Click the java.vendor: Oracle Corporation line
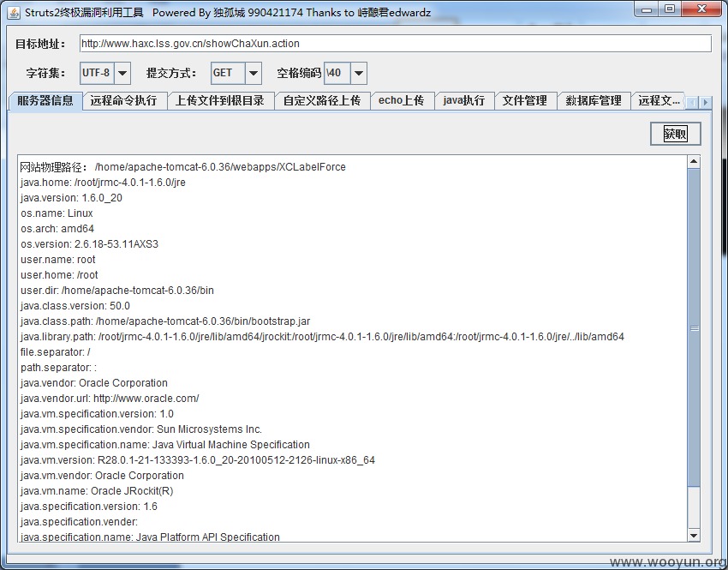 click(x=94, y=383)
